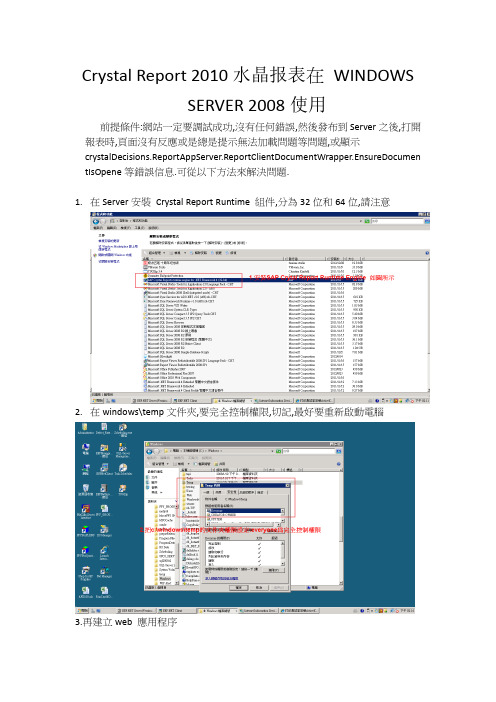Click OK in the Temp properties dialog
The width and height of the screenshot is (496, 702).
(238, 587)
